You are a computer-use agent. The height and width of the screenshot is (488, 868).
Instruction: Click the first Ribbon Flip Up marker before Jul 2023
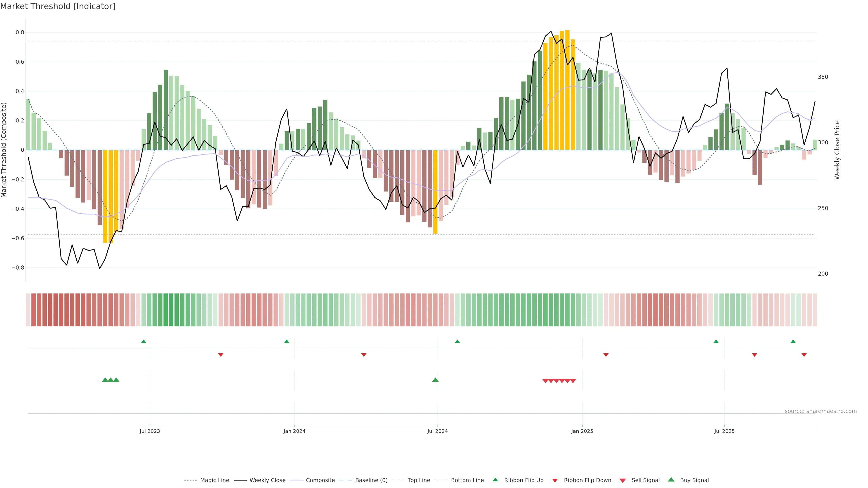point(144,342)
